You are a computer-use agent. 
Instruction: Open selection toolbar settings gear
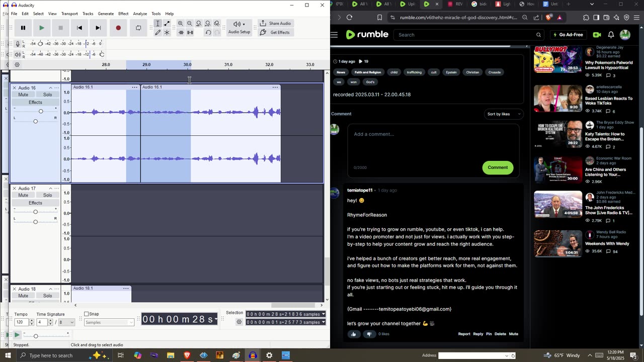tap(239, 322)
